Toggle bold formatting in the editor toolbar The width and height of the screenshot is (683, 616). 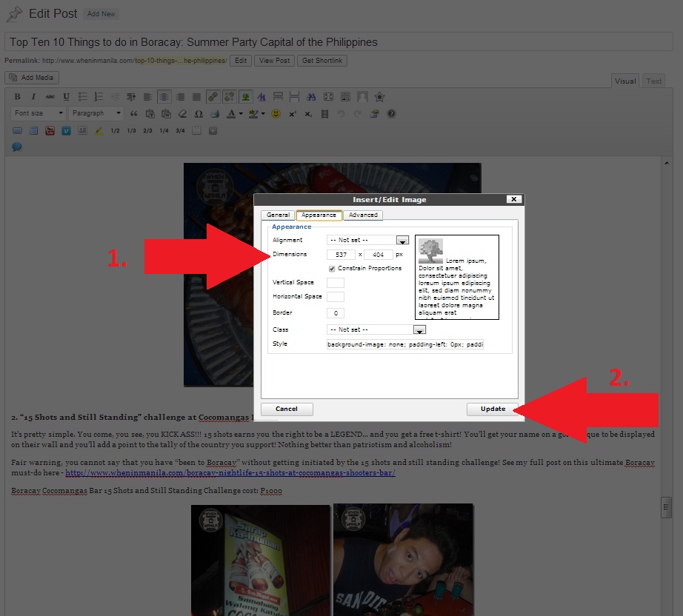coord(17,97)
